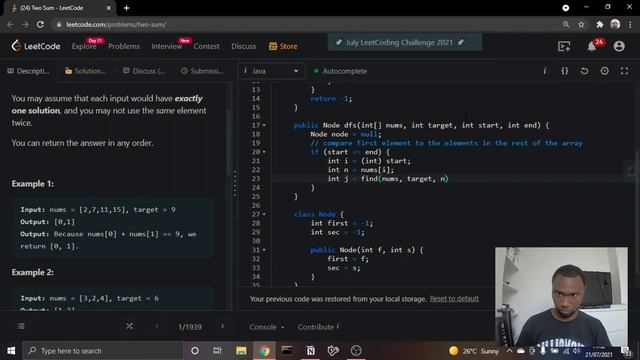Collapse code fold arrow at line 20
640x360 pixels.
[x=264, y=152]
